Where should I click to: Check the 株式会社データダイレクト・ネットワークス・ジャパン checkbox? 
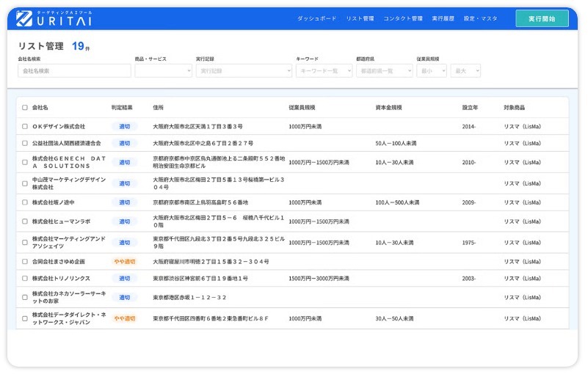pos(25,318)
